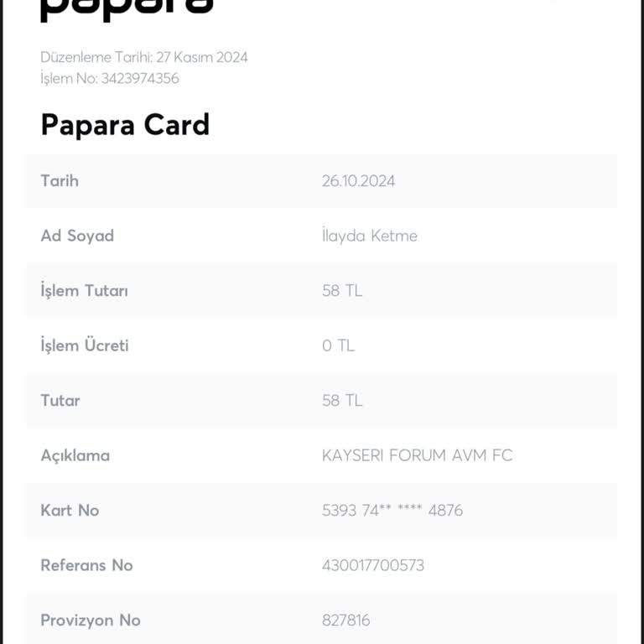
Task: Click the Tutar row label
Action: 60,400
